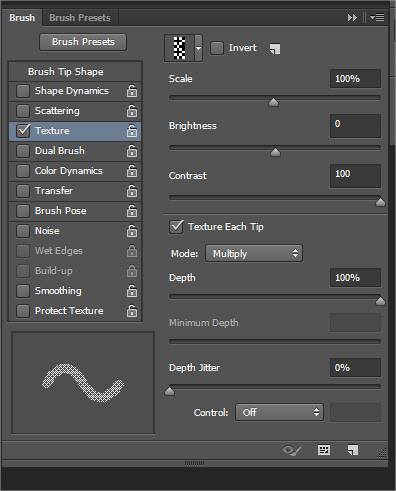Click the Brush Presets button
The height and width of the screenshot is (491, 396).
(83, 42)
